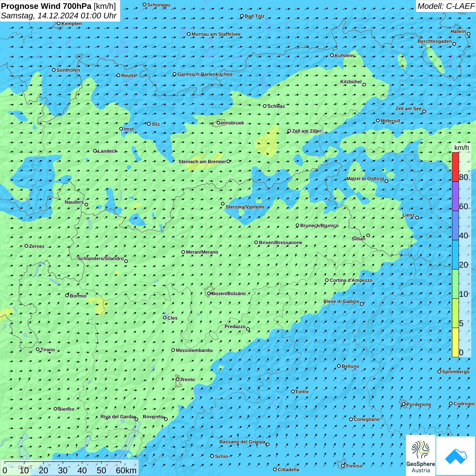Screen dimensions: 476x476
Task: Click the Pordenone city label
Action: [x=419, y=404]
